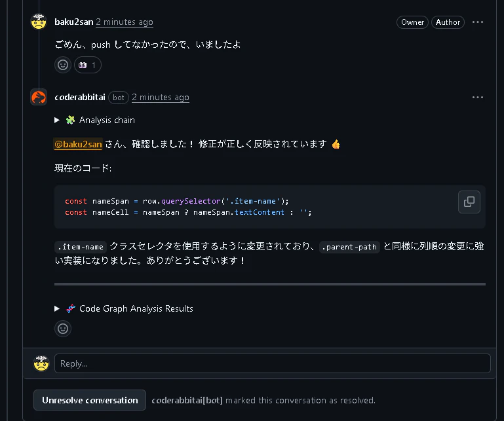Click the Owner badge label
The height and width of the screenshot is (421, 504).
(412, 22)
